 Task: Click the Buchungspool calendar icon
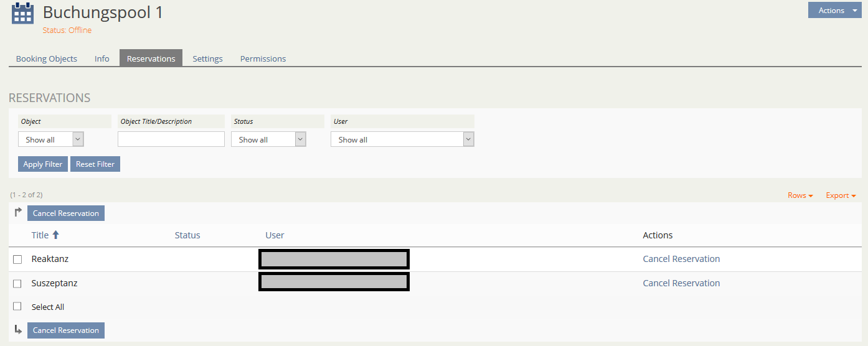pos(22,13)
